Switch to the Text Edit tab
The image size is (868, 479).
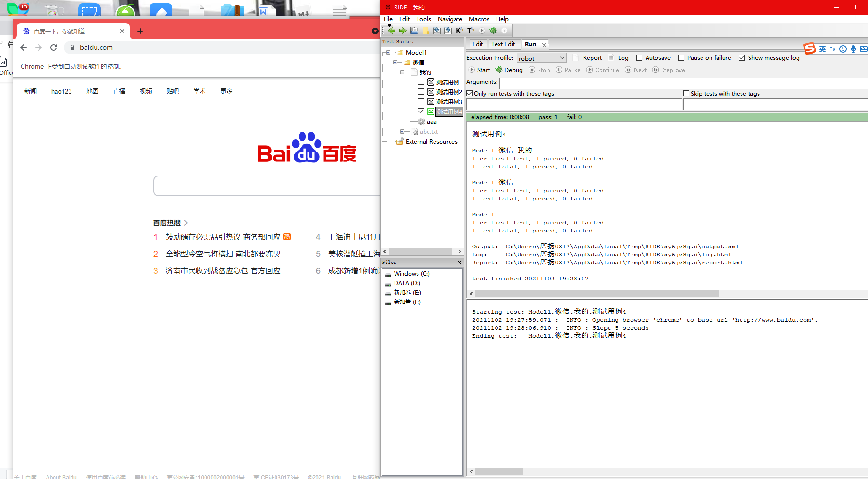(503, 44)
